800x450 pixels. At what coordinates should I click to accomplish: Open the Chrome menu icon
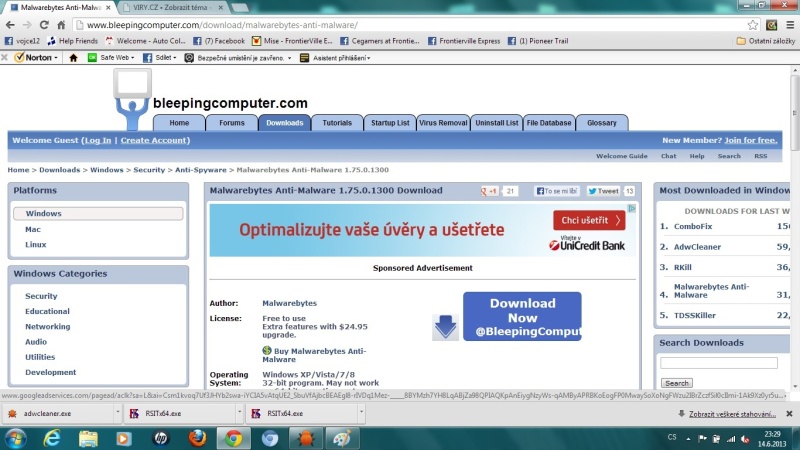(790, 24)
